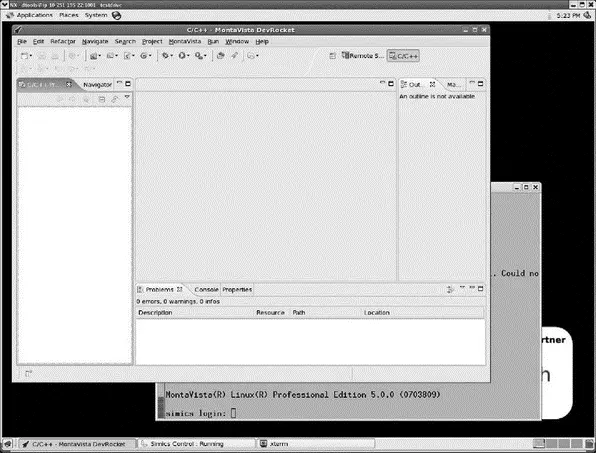Select the C/C++ perspective button

pyautogui.click(x=403, y=56)
